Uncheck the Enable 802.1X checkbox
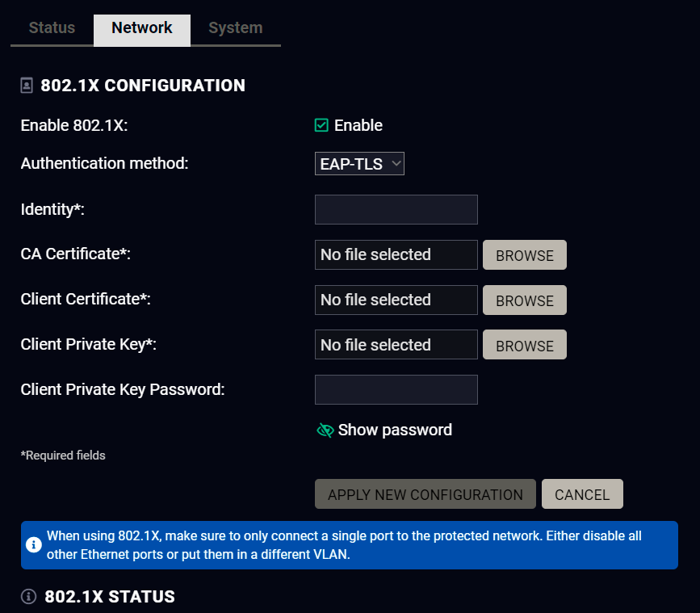 (x=321, y=125)
